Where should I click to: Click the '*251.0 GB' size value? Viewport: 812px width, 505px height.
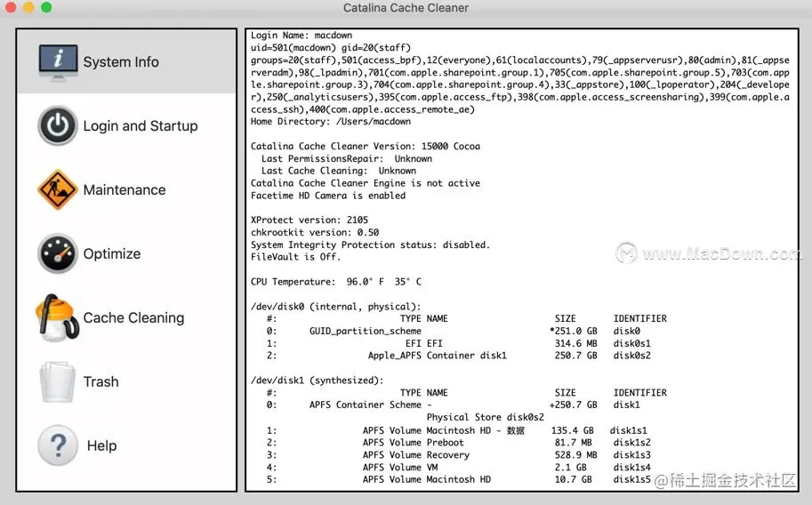[x=574, y=331]
